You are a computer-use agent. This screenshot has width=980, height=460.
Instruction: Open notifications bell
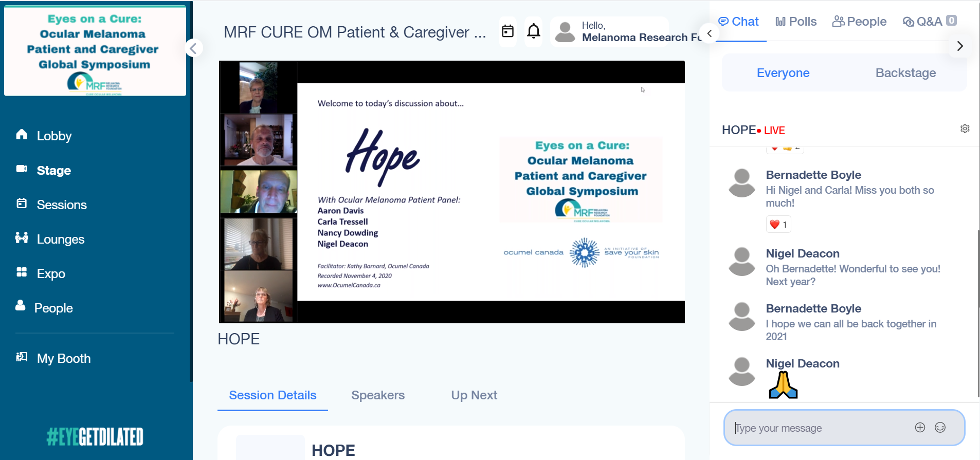click(534, 31)
